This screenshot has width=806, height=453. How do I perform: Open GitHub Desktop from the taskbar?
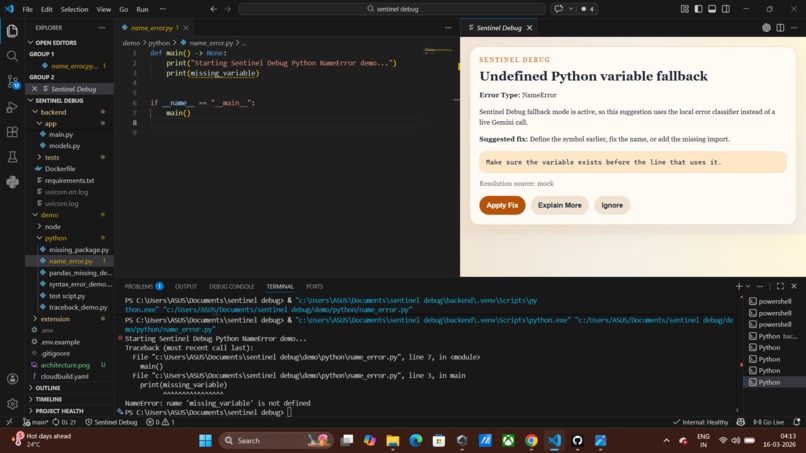click(x=577, y=441)
